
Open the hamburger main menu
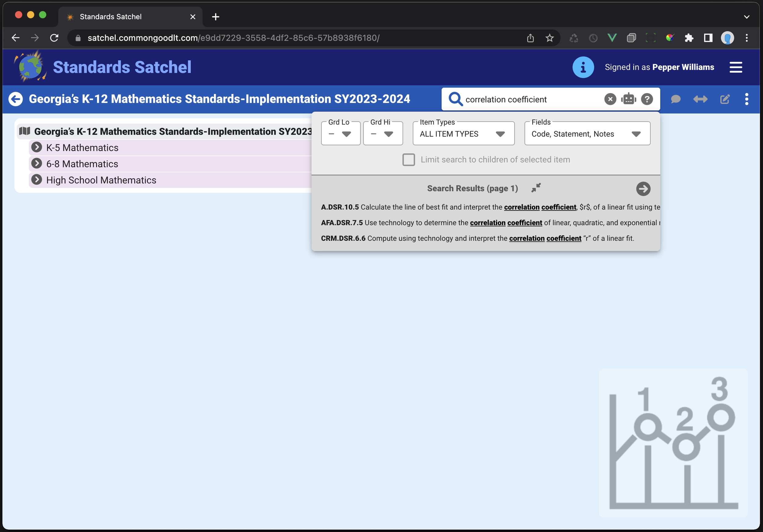pos(736,67)
